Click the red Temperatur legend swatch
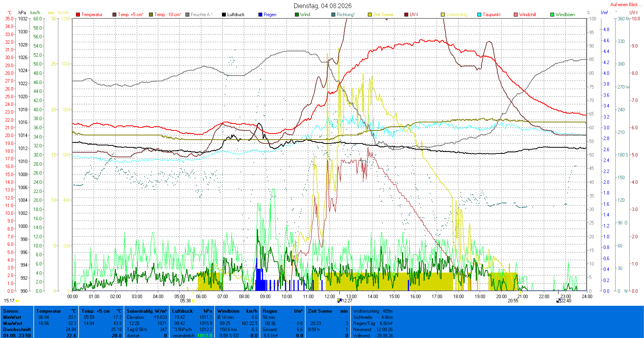644x338 pixels. 78,15
